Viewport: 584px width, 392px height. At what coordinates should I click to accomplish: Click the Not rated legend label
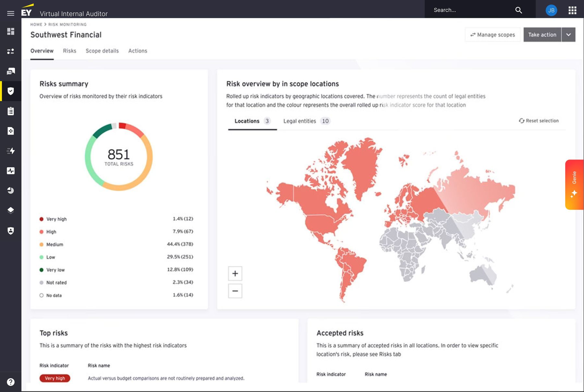pos(56,283)
